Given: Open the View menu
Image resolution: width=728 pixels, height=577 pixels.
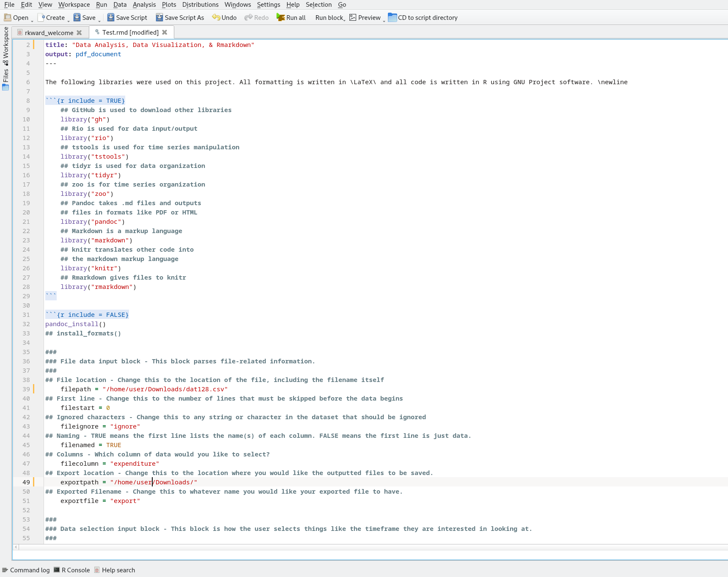Looking at the screenshot, I should click(x=45, y=5).
